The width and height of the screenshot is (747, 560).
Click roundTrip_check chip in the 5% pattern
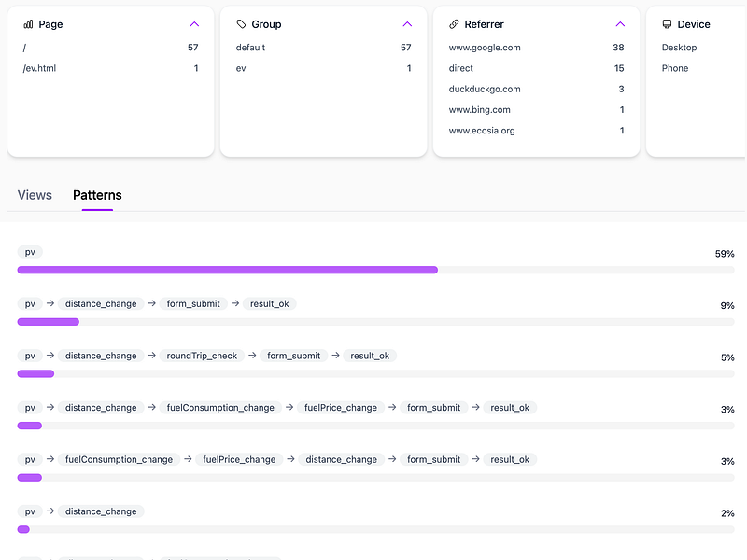click(x=202, y=356)
